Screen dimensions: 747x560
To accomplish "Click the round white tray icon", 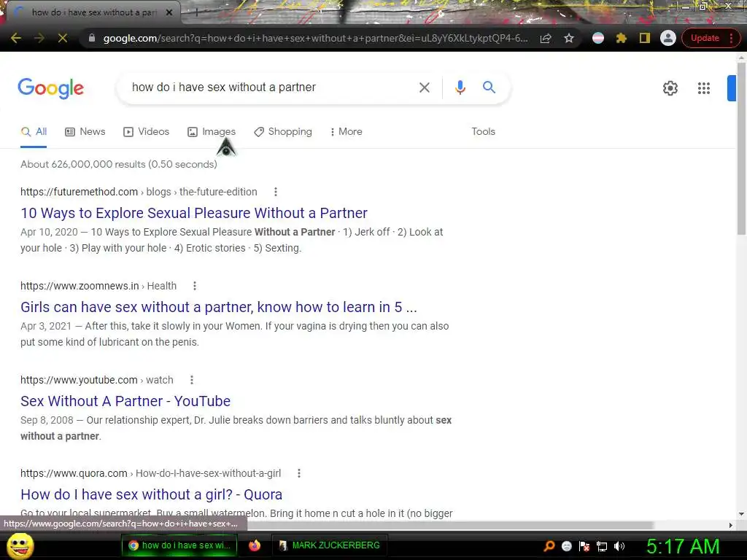I will [566, 546].
